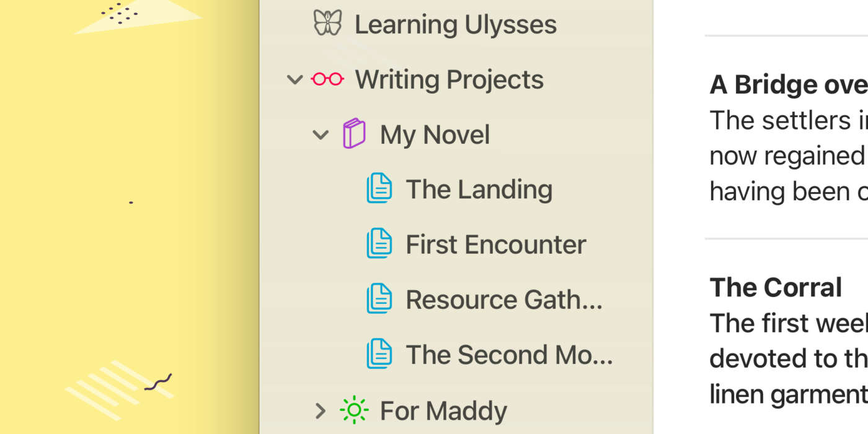Viewport: 868px width, 434px height.
Task: Click the green sun icon for For Maddy
Action: pos(354,410)
